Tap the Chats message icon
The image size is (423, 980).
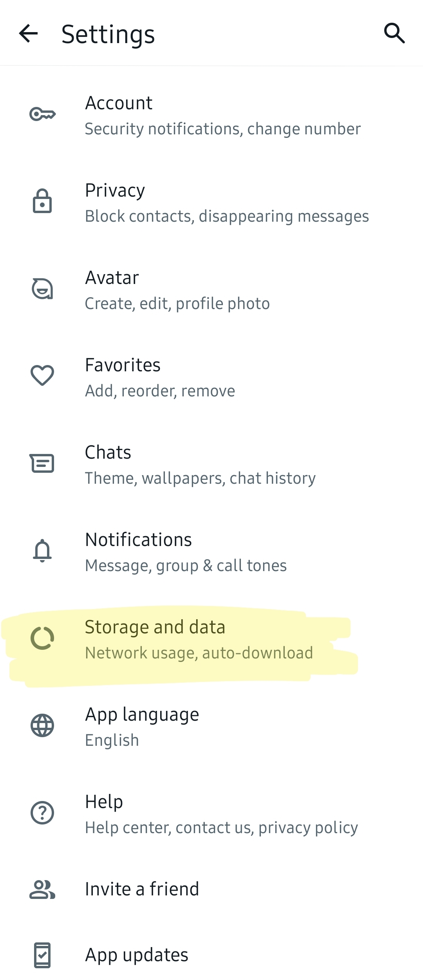click(42, 463)
